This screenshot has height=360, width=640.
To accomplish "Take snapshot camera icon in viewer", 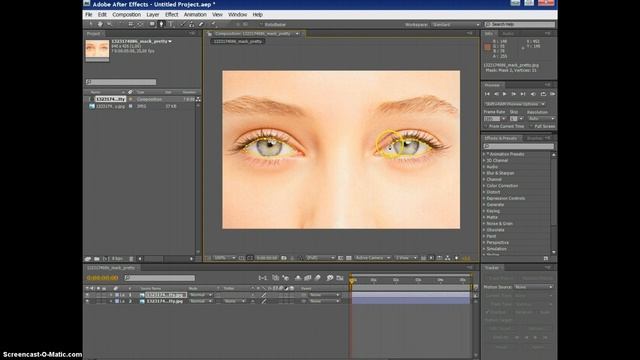I will coord(284,258).
